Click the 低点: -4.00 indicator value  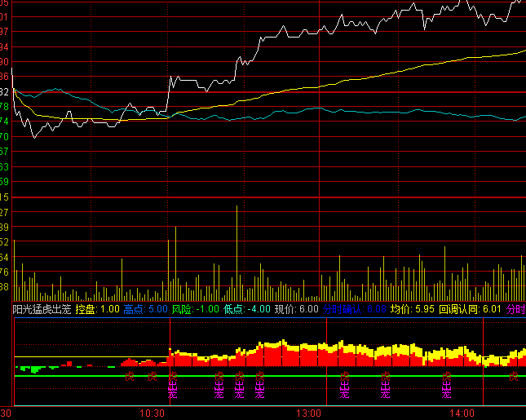coord(246,309)
